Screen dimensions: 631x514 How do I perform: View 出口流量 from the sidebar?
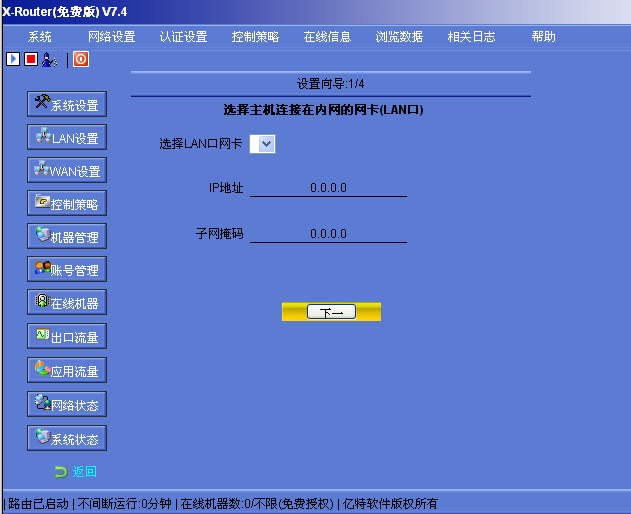tap(67, 336)
